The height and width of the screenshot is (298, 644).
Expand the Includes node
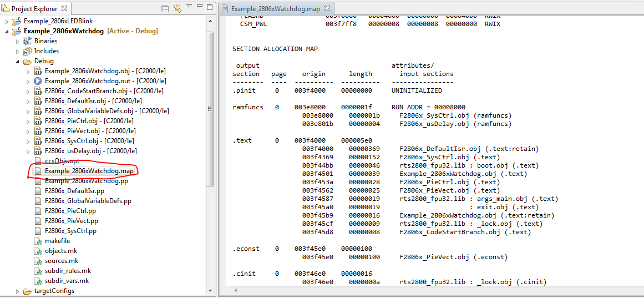point(17,52)
